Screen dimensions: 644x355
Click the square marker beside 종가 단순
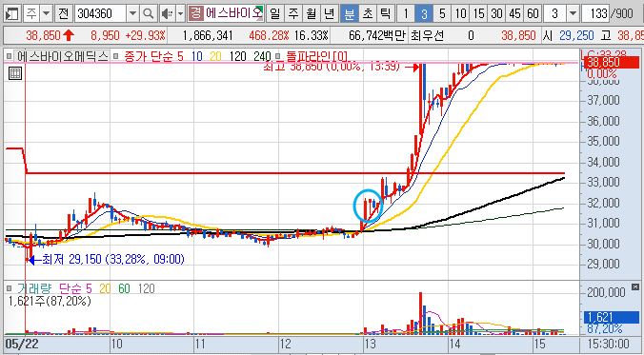click(x=116, y=56)
